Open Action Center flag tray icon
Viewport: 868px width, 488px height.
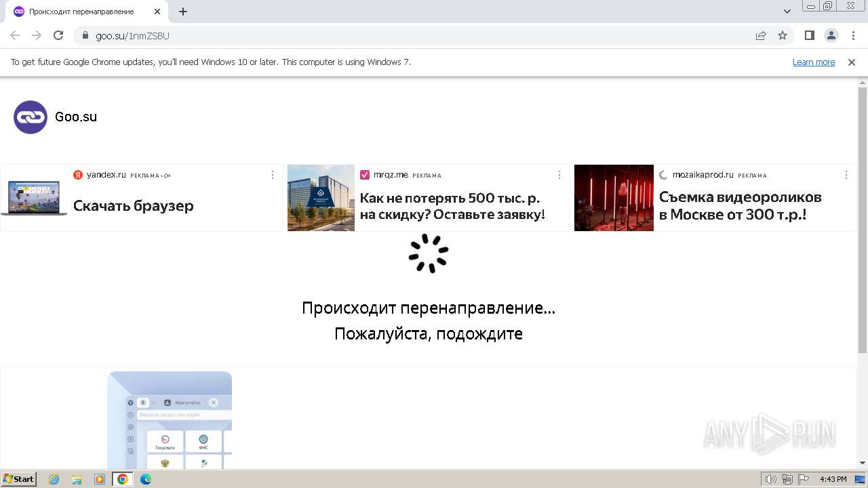[804, 479]
